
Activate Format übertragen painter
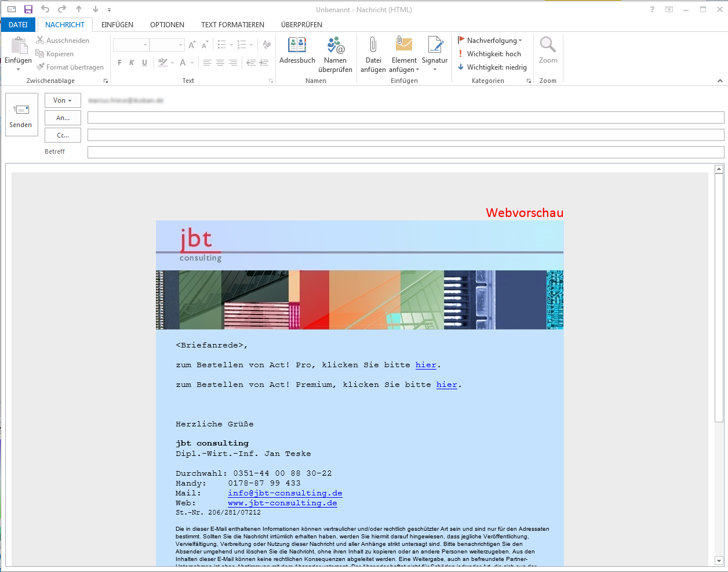point(70,67)
